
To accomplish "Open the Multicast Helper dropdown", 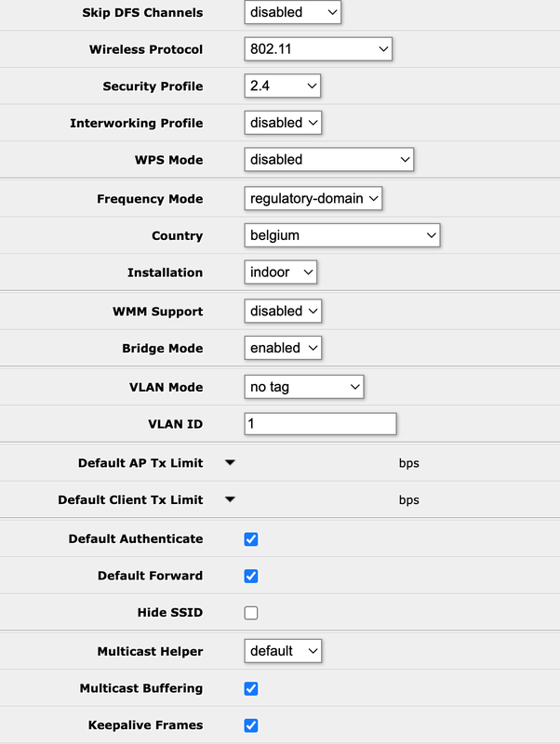I will pos(283,651).
